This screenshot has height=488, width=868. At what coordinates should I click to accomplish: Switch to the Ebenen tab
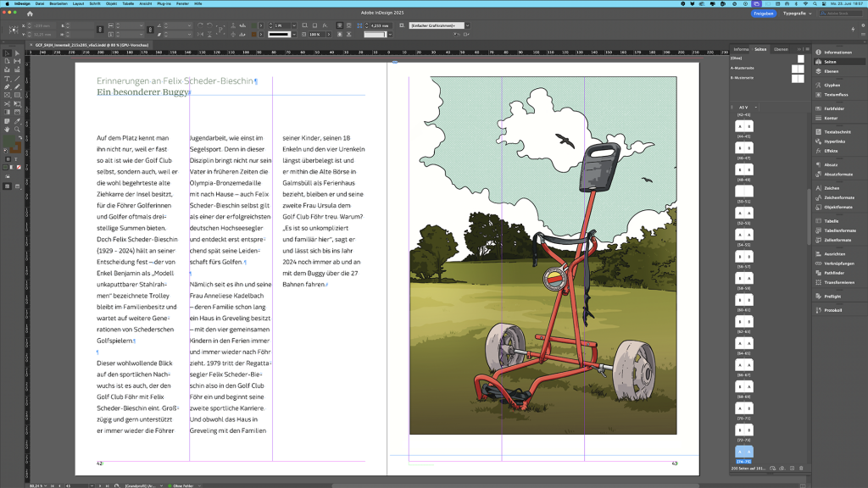781,49
